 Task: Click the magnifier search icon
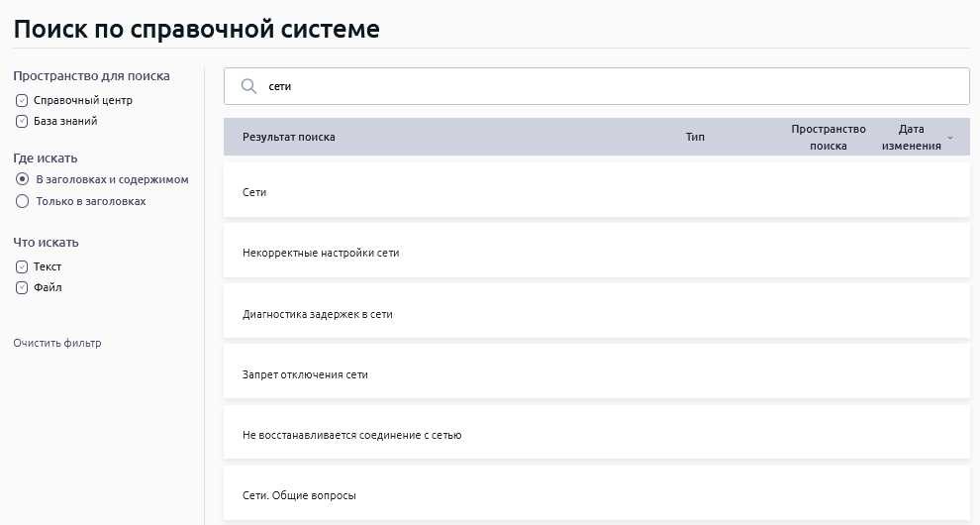(x=248, y=86)
